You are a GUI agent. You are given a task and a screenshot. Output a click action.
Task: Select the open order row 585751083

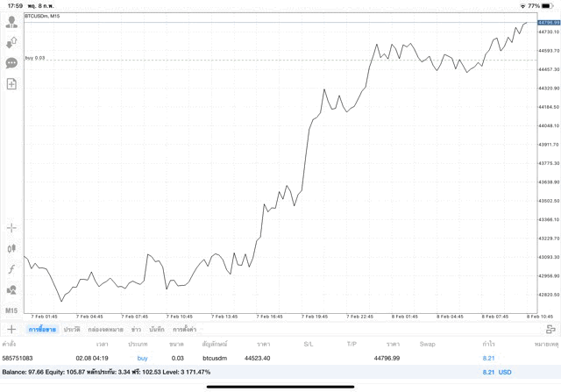pyautogui.click(x=263, y=358)
